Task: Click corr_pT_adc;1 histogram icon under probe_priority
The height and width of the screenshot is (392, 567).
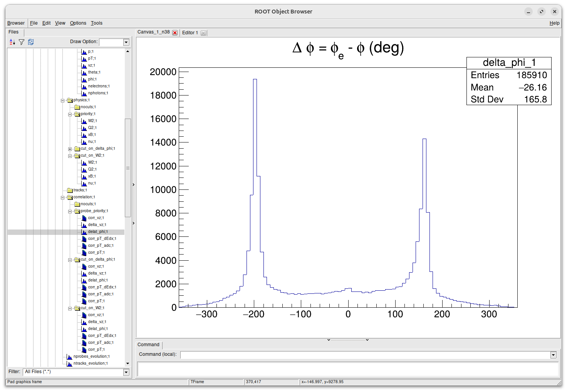Action: [84, 246]
